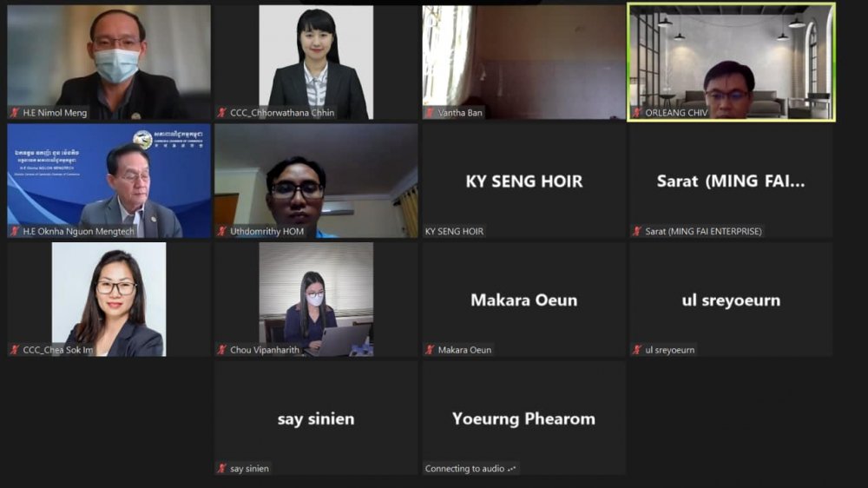The image size is (868, 488).
Task: Click muted mic icon beside ul sreyoeurn label
Action: pos(637,350)
